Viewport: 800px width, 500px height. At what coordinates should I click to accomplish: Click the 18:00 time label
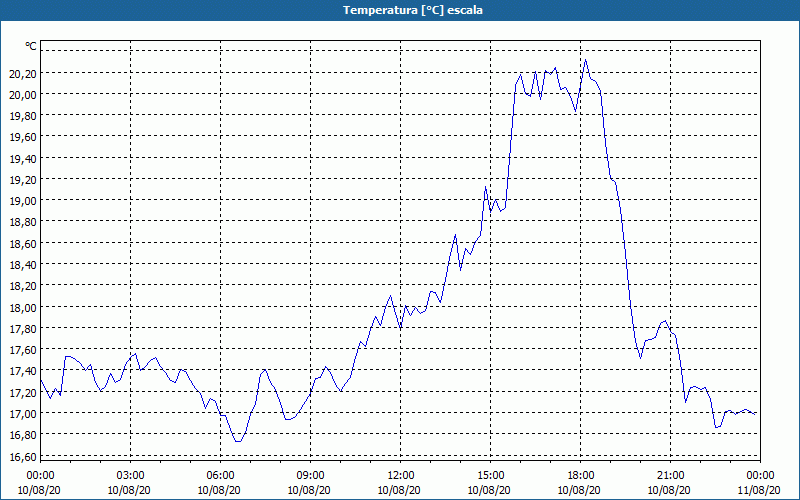click(580, 476)
